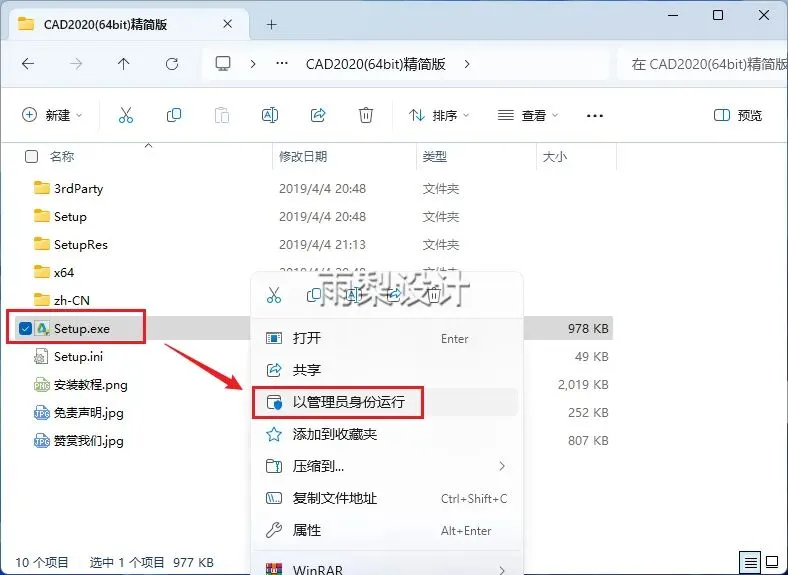
Task: Sort by the 类型 column header
Action: coord(435,156)
